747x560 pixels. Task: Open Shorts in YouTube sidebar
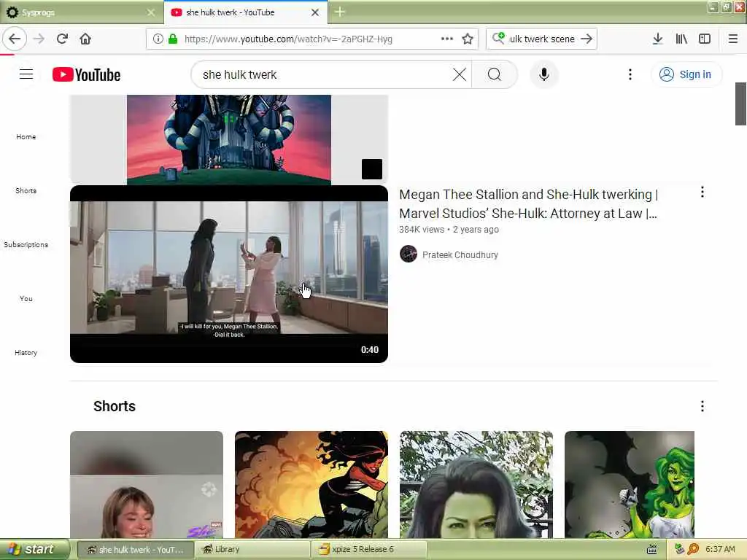[x=26, y=190]
